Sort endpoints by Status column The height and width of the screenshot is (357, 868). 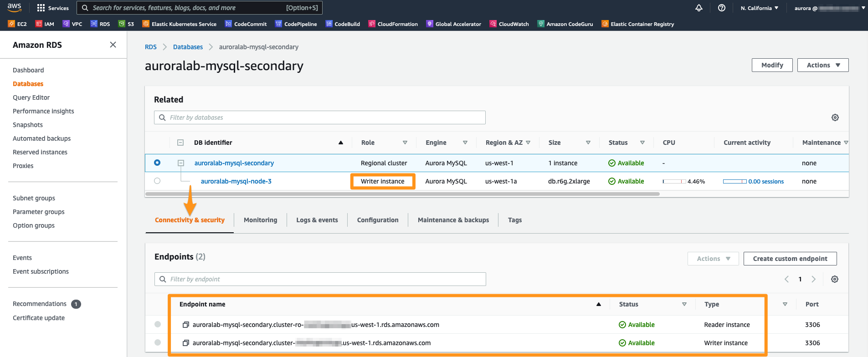coord(684,304)
